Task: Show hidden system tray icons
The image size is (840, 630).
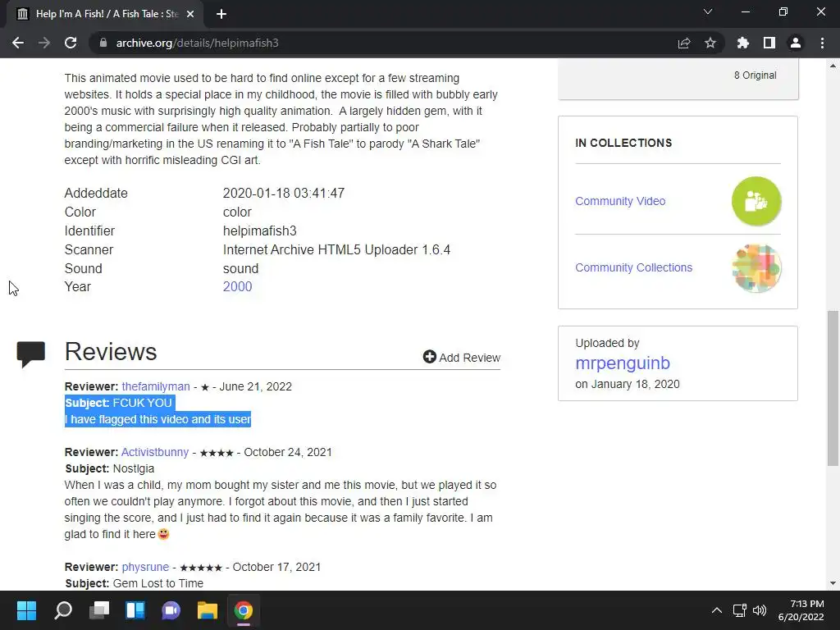Action: coord(717,610)
